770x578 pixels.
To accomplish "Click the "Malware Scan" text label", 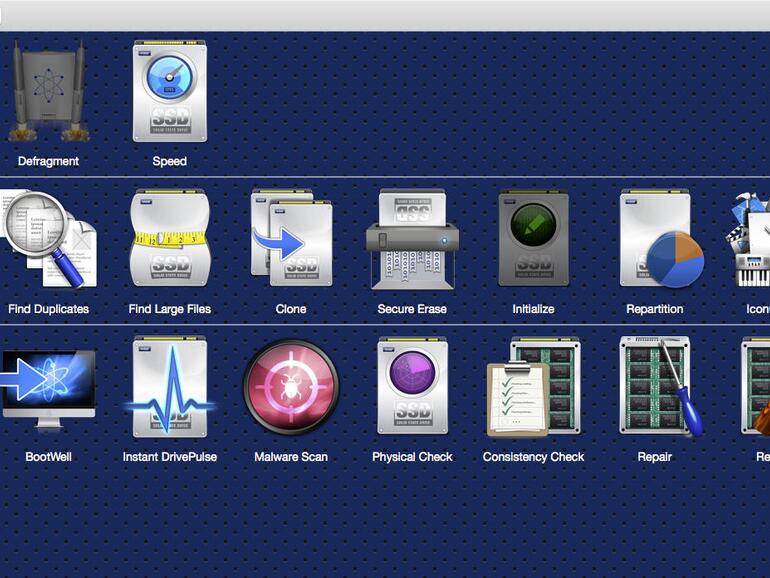I will (291, 457).
